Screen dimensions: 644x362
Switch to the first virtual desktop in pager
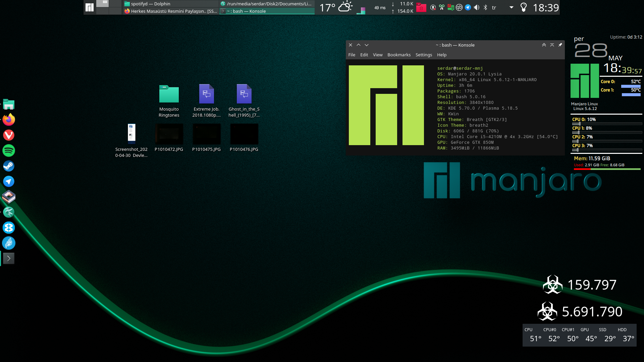(x=103, y=4)
